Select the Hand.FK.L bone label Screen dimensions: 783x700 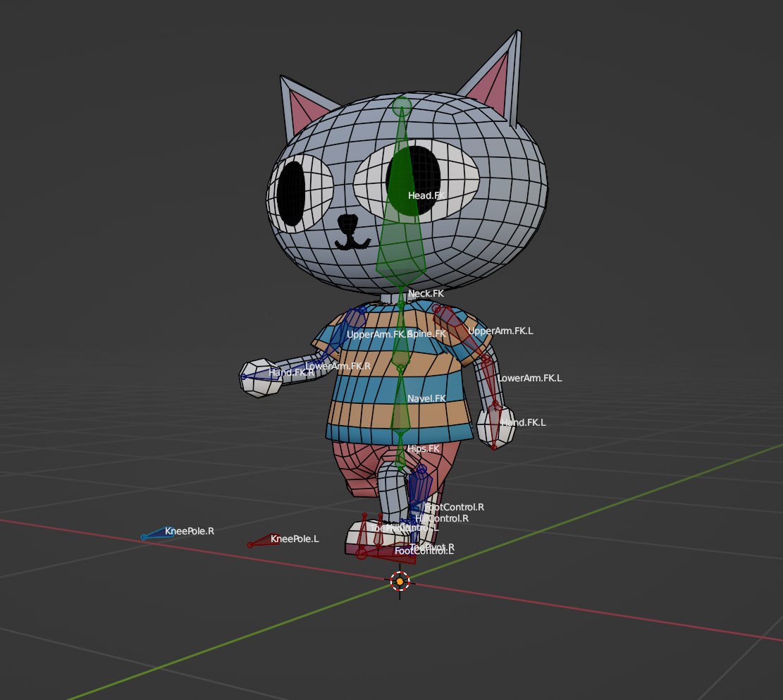(524, 422)
